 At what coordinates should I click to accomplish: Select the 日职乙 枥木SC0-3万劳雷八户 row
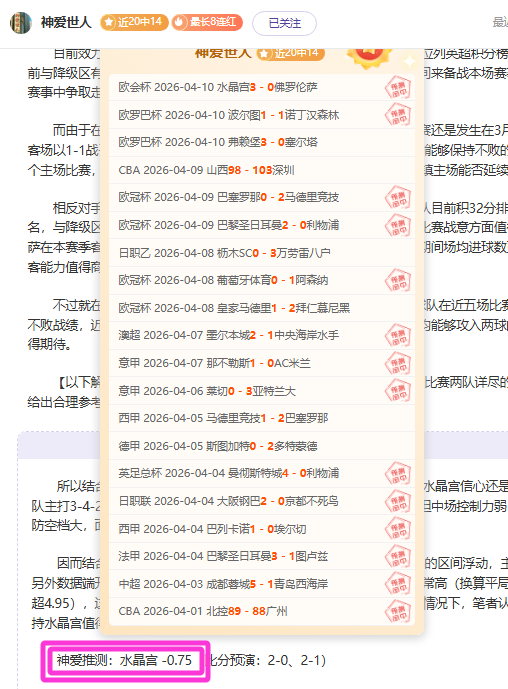[262, 253]
